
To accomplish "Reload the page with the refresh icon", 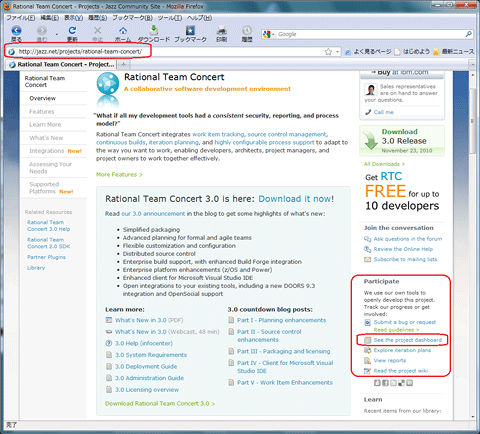I will (72, 31).
